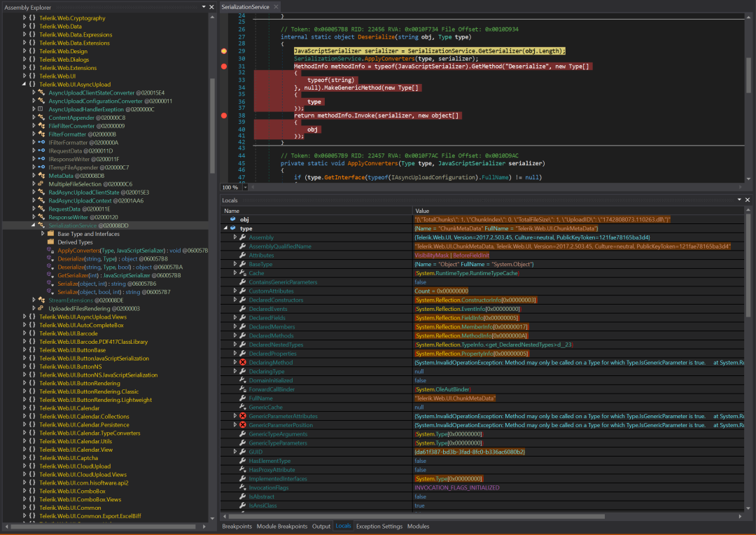The image size is (756, 535).
Task: Click the code editor vertical scrollbar
Action: pos(749,75)
